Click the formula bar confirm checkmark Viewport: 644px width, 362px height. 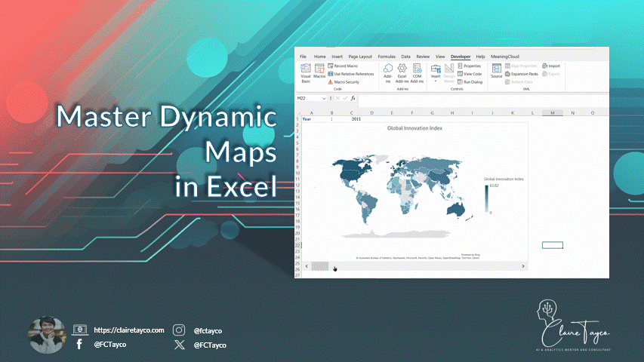(345, 99)
